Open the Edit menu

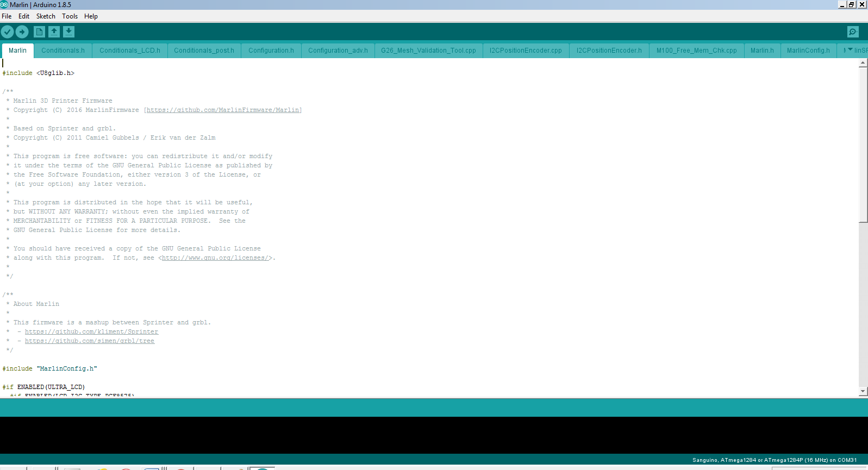point(24,16)
